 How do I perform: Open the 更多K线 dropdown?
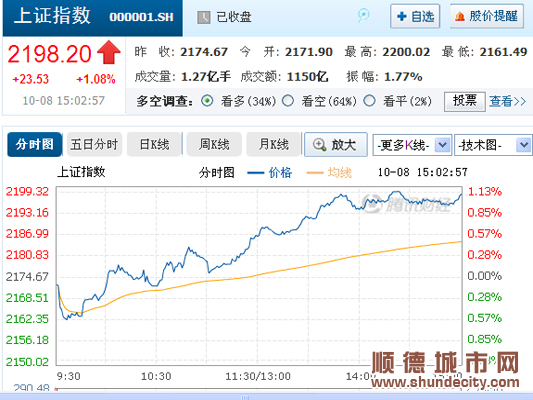(412, 145)
